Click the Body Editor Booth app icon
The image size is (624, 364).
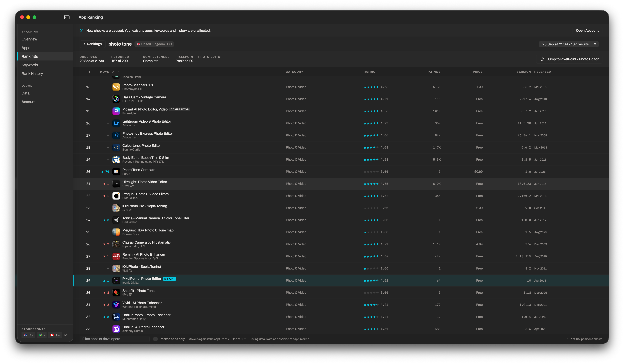116,160
